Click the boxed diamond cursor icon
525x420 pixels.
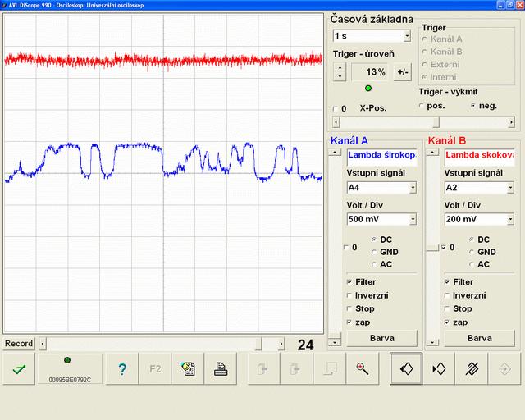pyautogui.click(x=405, y=369)
